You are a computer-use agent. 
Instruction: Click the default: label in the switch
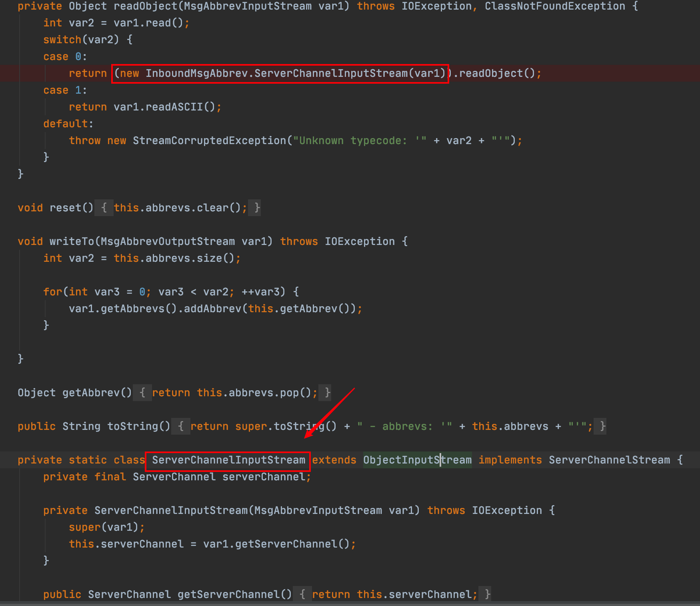point(68,124)
